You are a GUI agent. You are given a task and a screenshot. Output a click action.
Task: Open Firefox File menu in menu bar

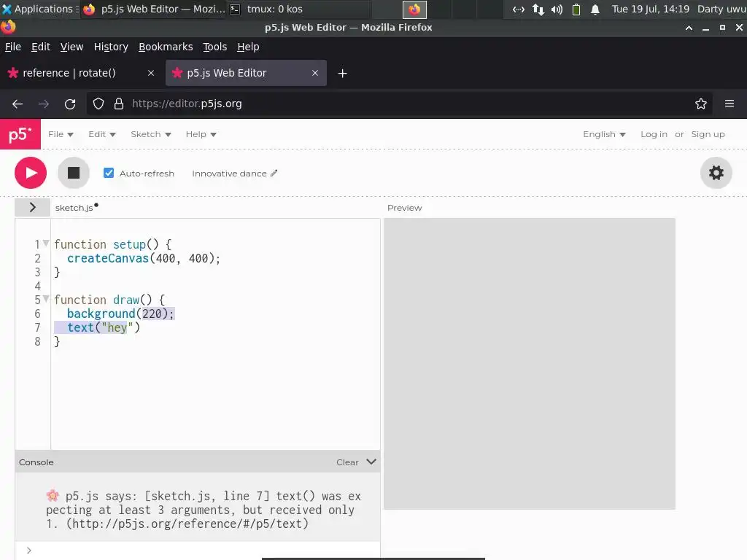pos(13,47)
